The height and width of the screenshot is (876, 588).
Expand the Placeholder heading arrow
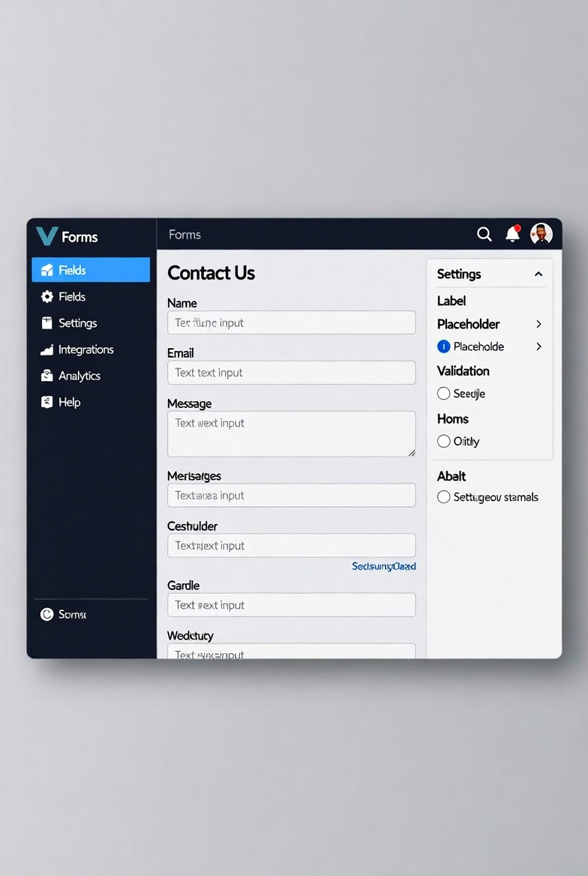pyautogui.click(x=538, y=324)
